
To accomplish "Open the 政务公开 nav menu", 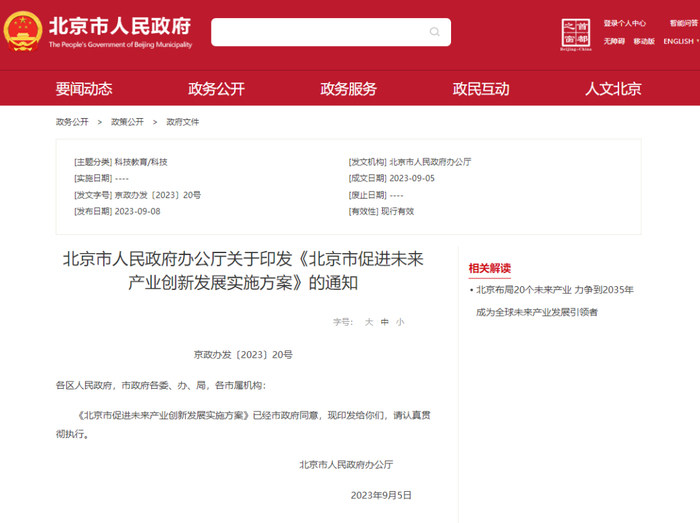I will click(x=216, y=89).
